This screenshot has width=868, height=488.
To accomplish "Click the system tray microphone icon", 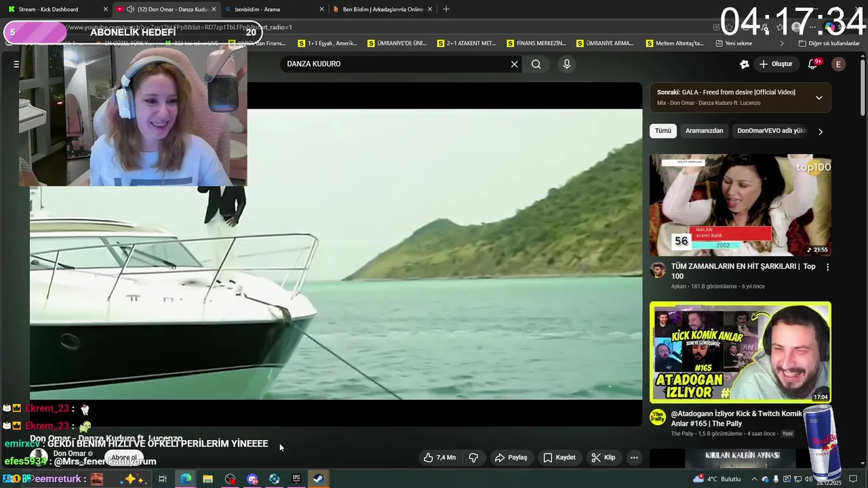I will pyautogui.click(x=776, y=479).
